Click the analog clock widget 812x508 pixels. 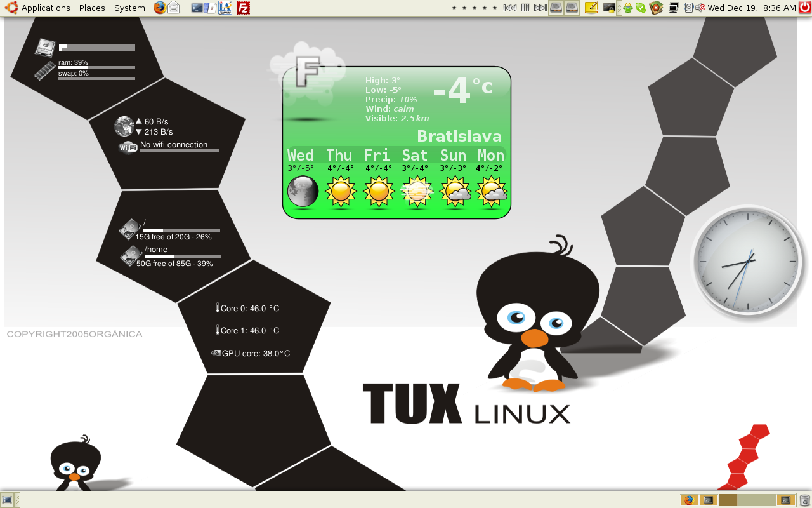747,261
